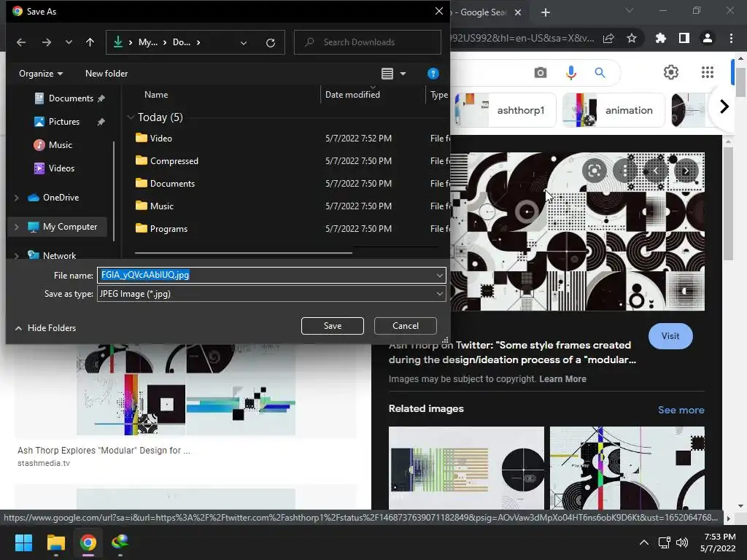Close the Google Search tab
The image size is (747, 560).
[519, 12]
